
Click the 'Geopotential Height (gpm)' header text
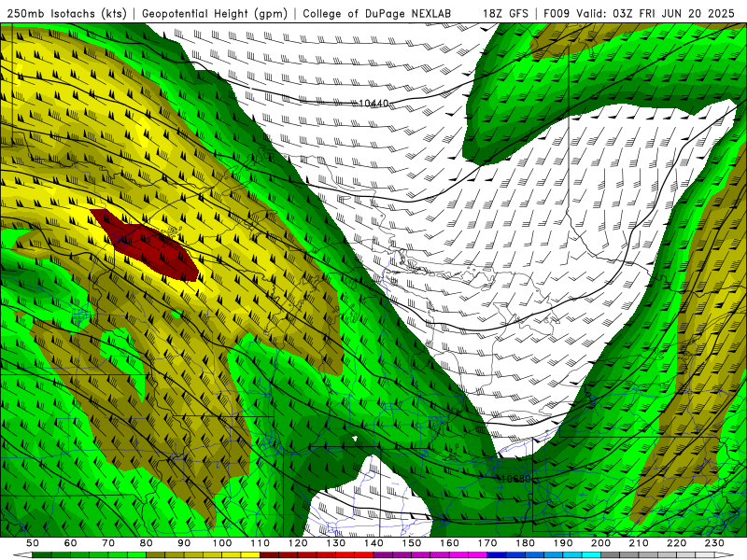tap(215, 14)
